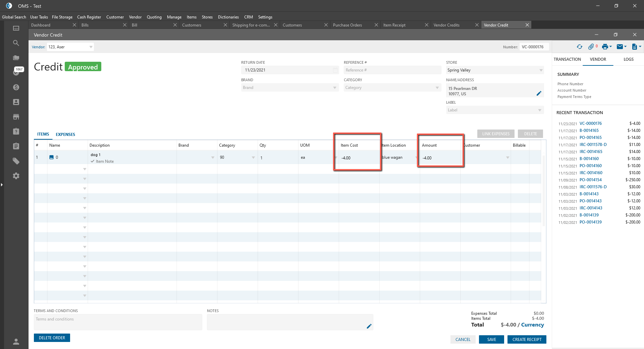Open the file storage folder sidebar icon
644x349 pixels.
pyautogui.click(x=16, y=58)
